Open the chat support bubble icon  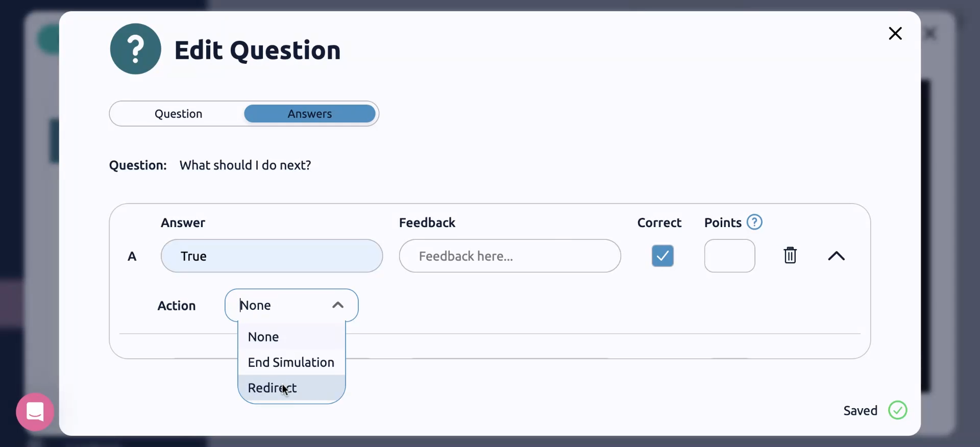pyautogui.click(x=35, y=411)
